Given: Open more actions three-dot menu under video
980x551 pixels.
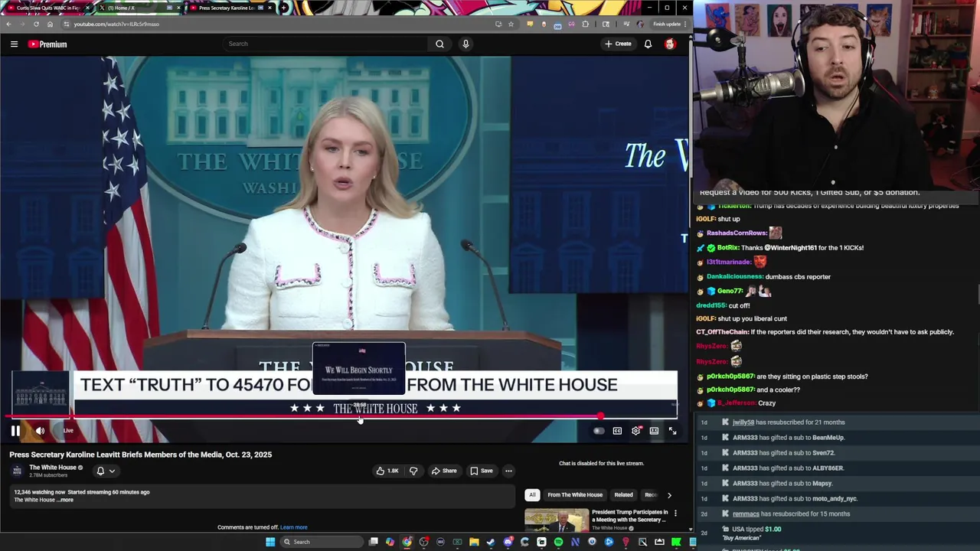Looking at the screenshot, I should (508, 471).
